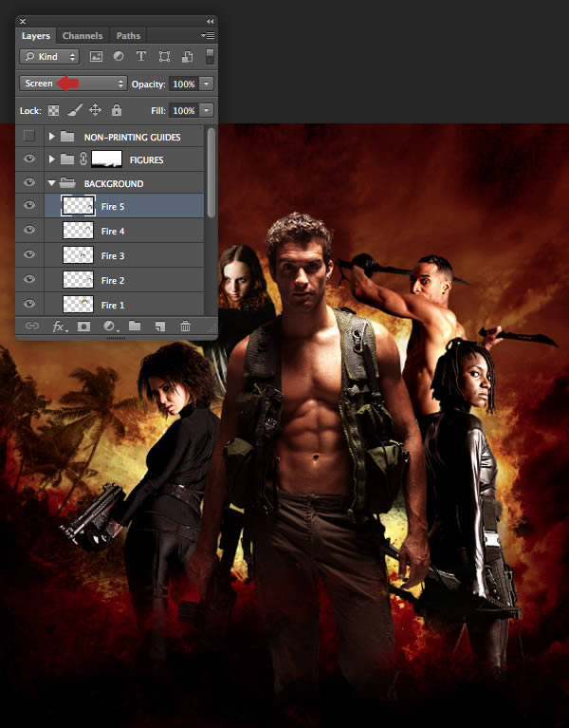This screenshot has width=569, height=728.
Task: Open the Layers panel flyout menu
Action: 208,36
